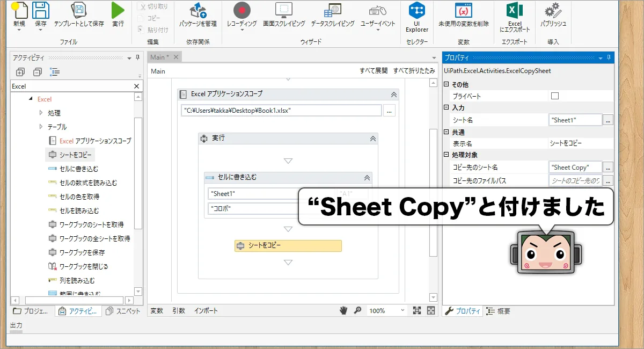
Task: Open the zoom 100% dropdown
Action: (403, 310)
